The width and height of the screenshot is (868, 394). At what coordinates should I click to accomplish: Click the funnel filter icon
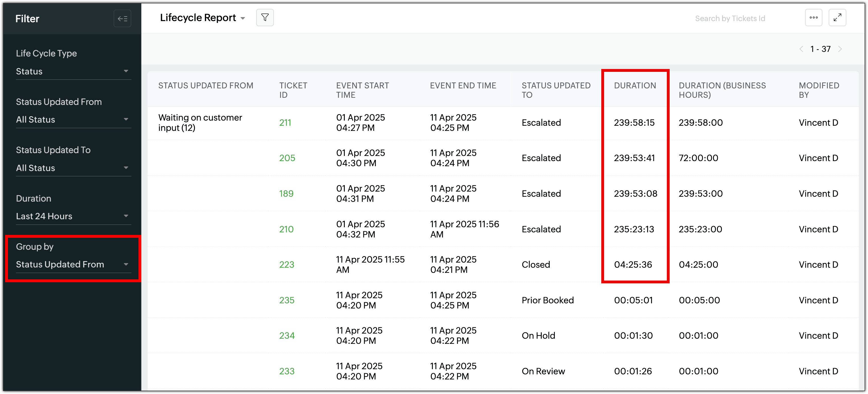tap(265, 17)
